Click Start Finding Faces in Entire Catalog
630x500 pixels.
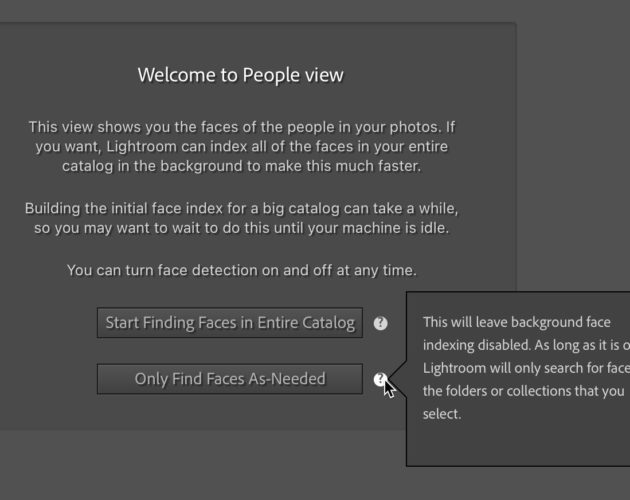point(230,323)
